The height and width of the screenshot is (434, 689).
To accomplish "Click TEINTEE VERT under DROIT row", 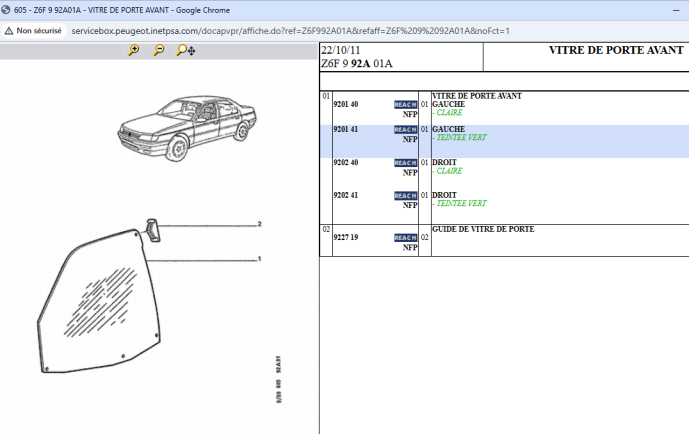I will 461,203.
